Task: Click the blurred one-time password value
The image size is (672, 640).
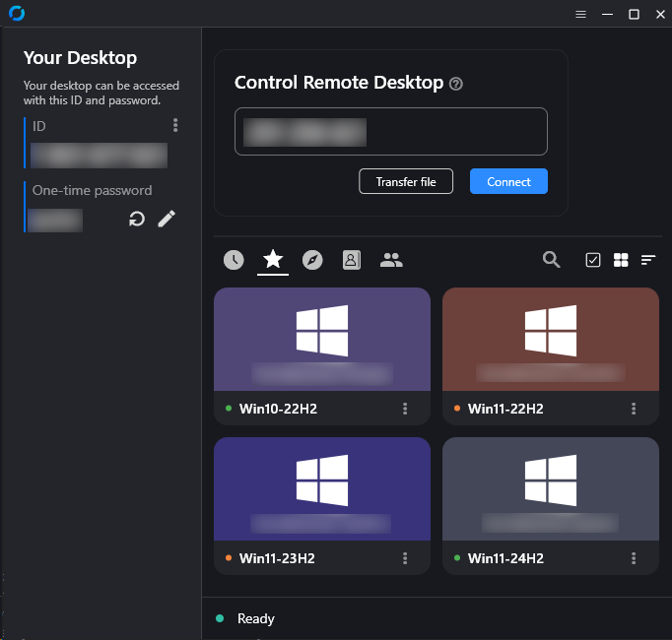Action: coord(55,221)
